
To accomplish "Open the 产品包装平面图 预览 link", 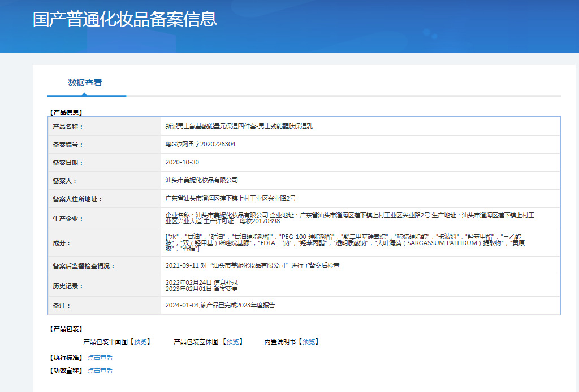I will tap(140, 342).
